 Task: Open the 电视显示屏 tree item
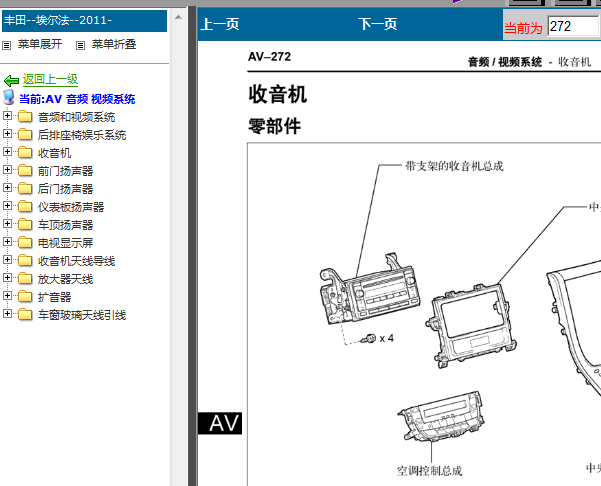click(65, 243)
